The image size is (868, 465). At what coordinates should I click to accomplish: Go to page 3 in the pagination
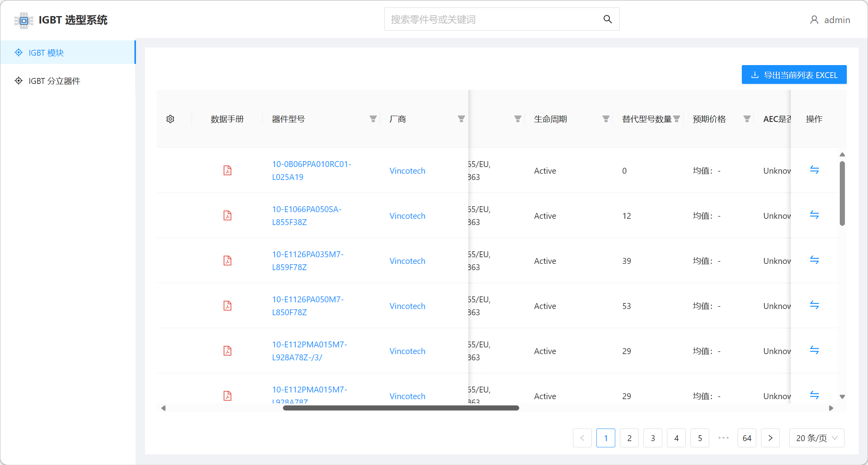click(653, 438)
